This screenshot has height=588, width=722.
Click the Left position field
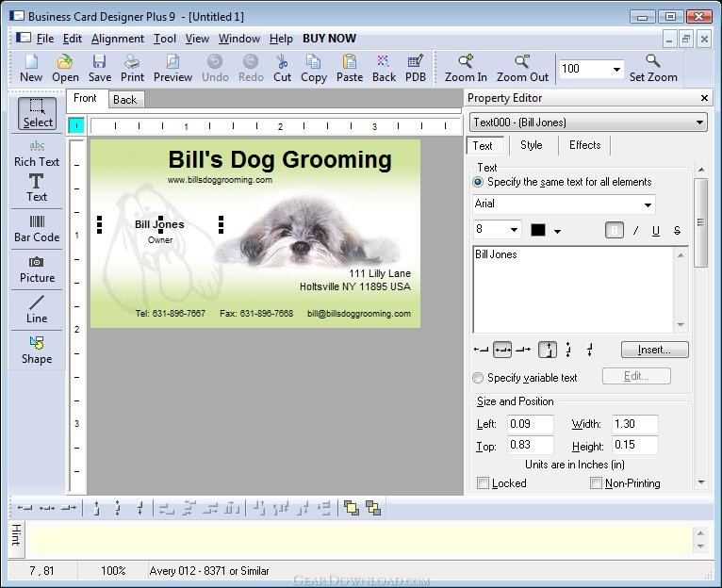point(530,424)
